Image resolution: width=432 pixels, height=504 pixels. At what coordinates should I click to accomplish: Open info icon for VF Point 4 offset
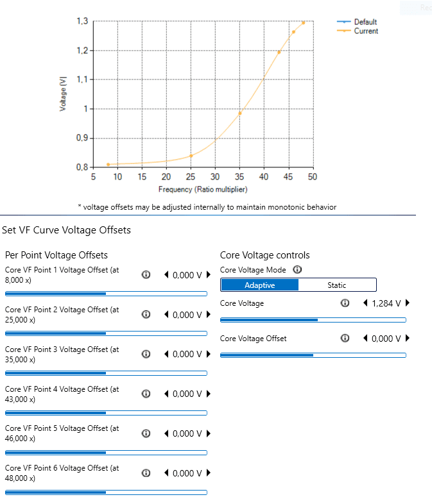(146, 394)
